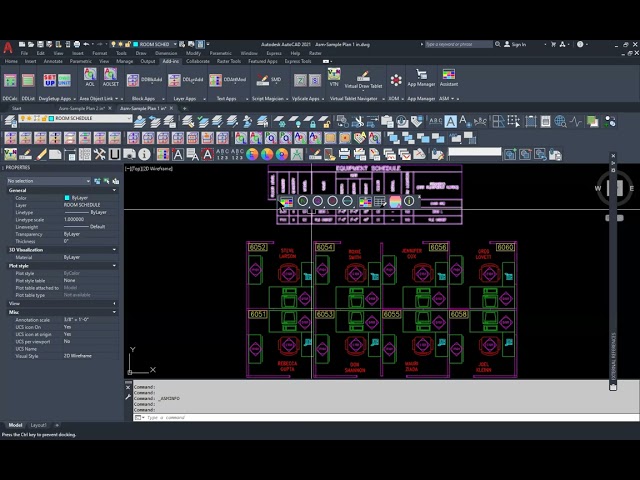Toggle the Quick Select button in Properties
Image resolution: width=640 pixels, height=480 pixels.
[x=116, y=181]
